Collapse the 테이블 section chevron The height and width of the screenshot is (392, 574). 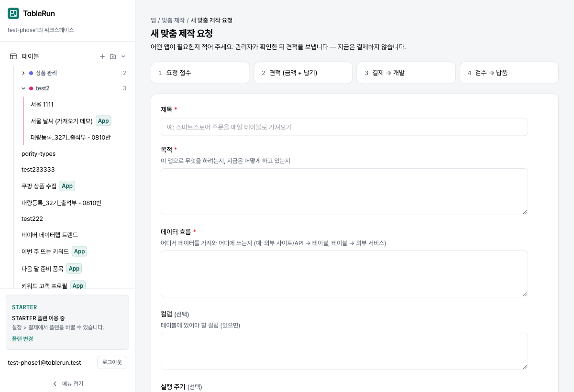click(x=123, y=56)
